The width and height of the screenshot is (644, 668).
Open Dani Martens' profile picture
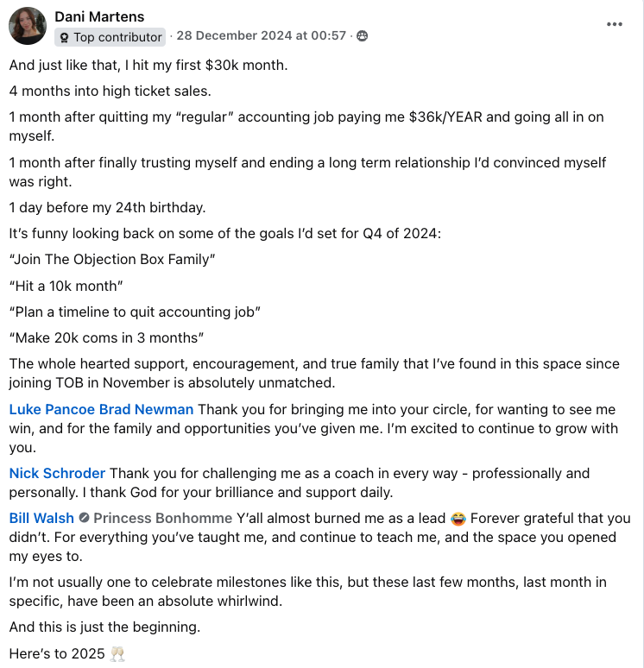click(28, 26)
